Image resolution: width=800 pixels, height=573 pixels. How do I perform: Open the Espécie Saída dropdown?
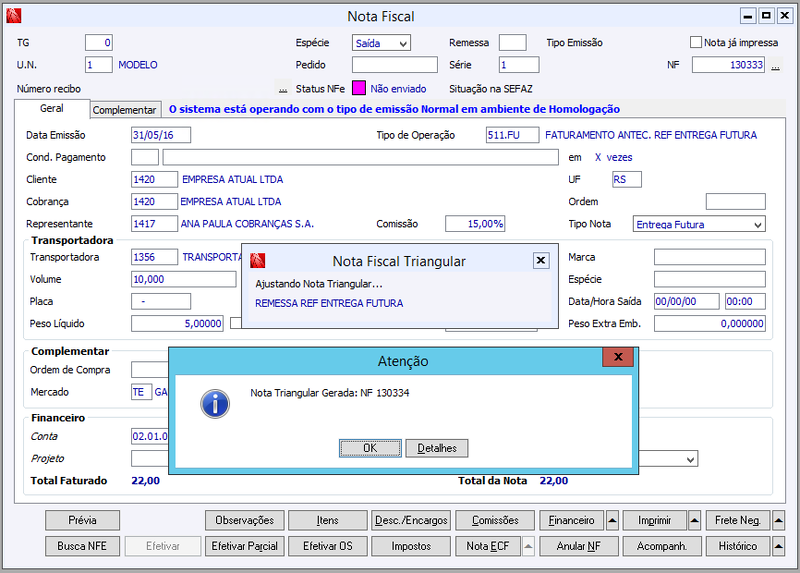point(403,43)
